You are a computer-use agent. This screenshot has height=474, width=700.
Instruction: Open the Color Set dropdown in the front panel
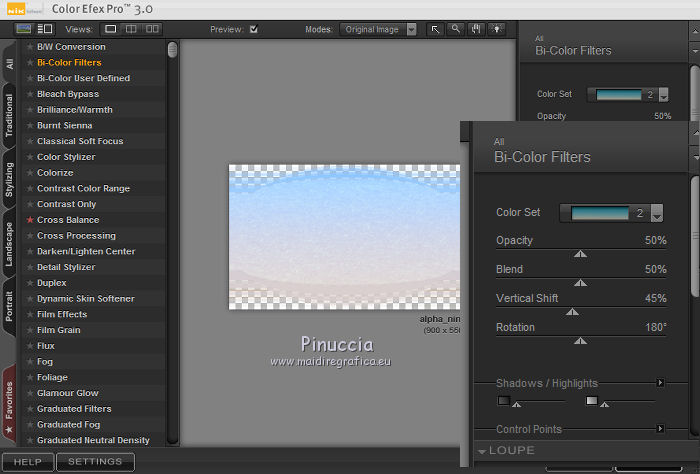(657, 213)
